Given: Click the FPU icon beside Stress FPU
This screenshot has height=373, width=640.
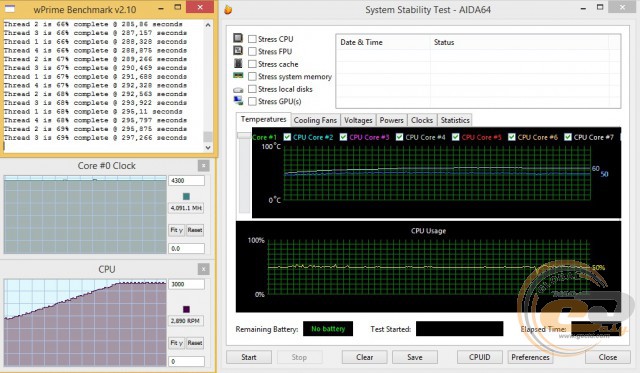Looking at the screenshot, I should [238, 51].
